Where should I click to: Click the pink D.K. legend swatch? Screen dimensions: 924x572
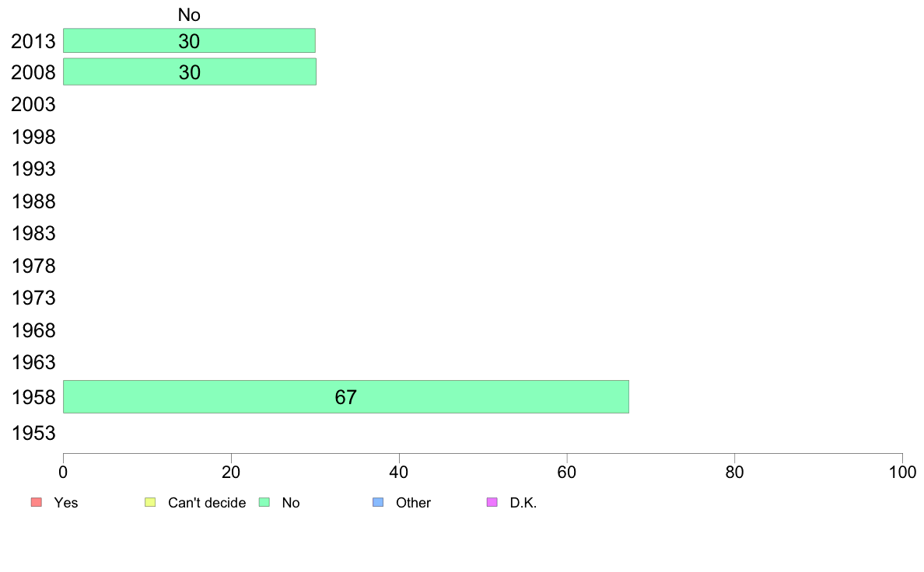492,503
